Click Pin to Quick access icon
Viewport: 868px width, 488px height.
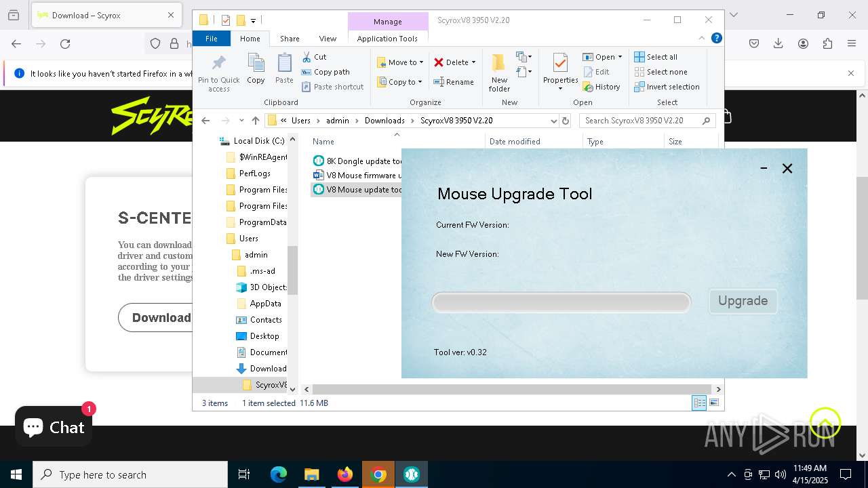tap(218, 73)
